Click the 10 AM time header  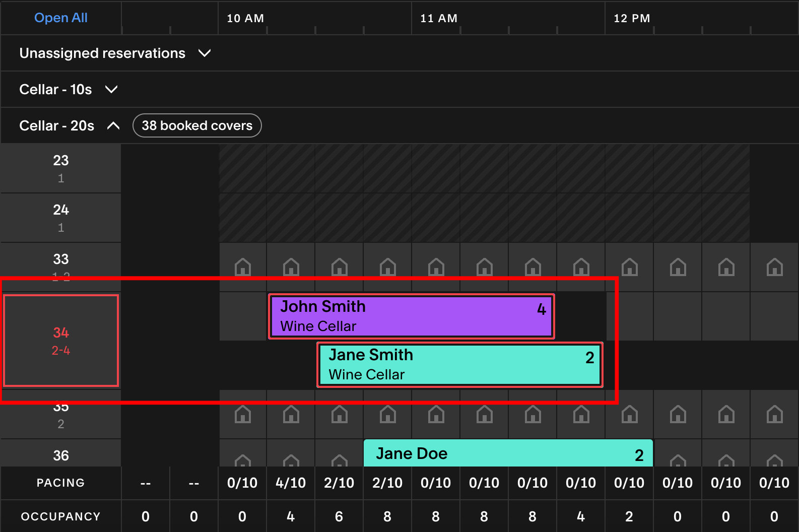coord(245,18)
